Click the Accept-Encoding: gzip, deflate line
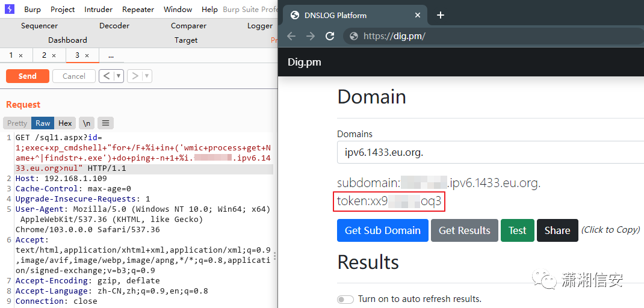The height and width of the screenshot is (308, 644). 87,281
